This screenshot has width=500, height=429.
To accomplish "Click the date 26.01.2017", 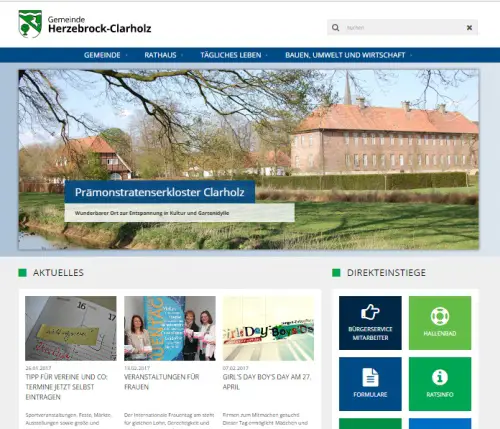I will pyautogui.click(x=38, y=368).
